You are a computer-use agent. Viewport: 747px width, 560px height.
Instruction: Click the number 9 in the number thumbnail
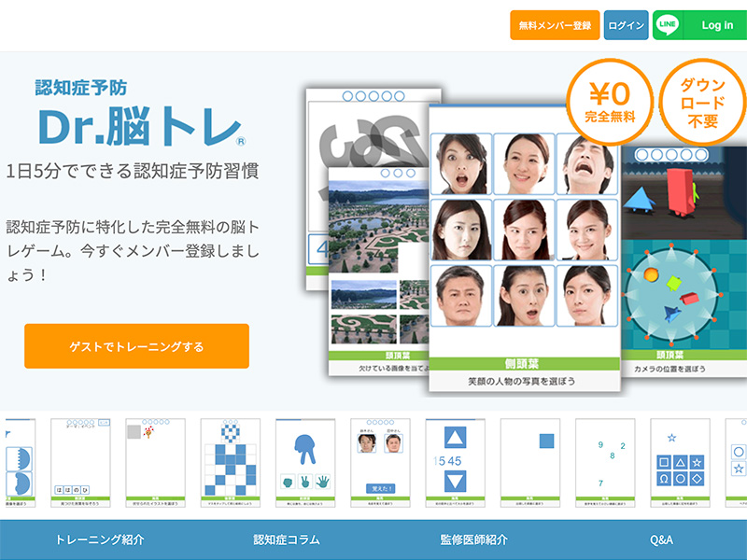point(600,444)
